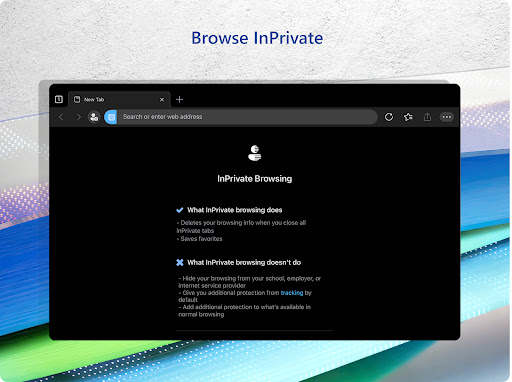Close the New Tab tab
Image resolution: width=512 pixels, height=382 pixels.
(x=162, y=100)
